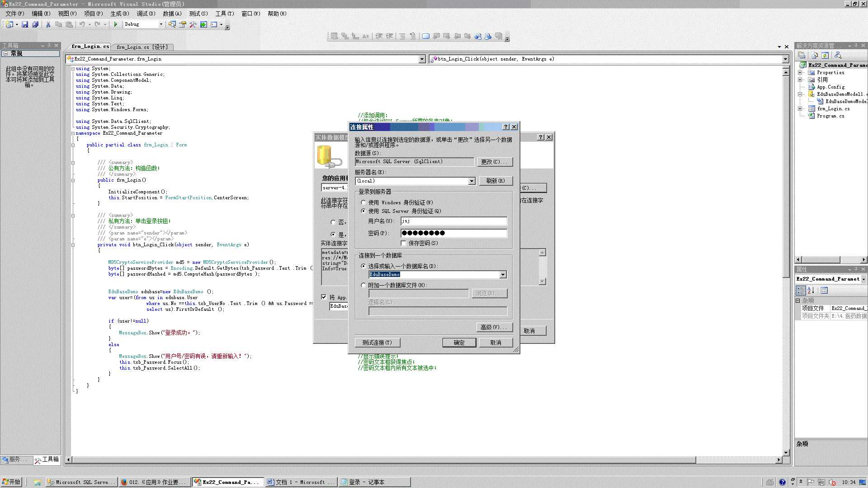This screenshot has width=868, height=488.
Task: Open the 调试(D) menu
Action: pos(146,14)
